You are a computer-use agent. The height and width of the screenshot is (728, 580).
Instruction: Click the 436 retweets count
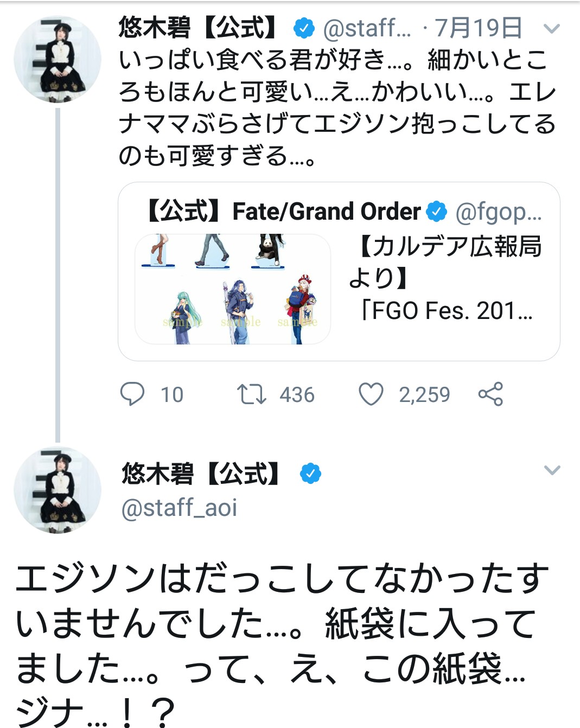[297, 395]
